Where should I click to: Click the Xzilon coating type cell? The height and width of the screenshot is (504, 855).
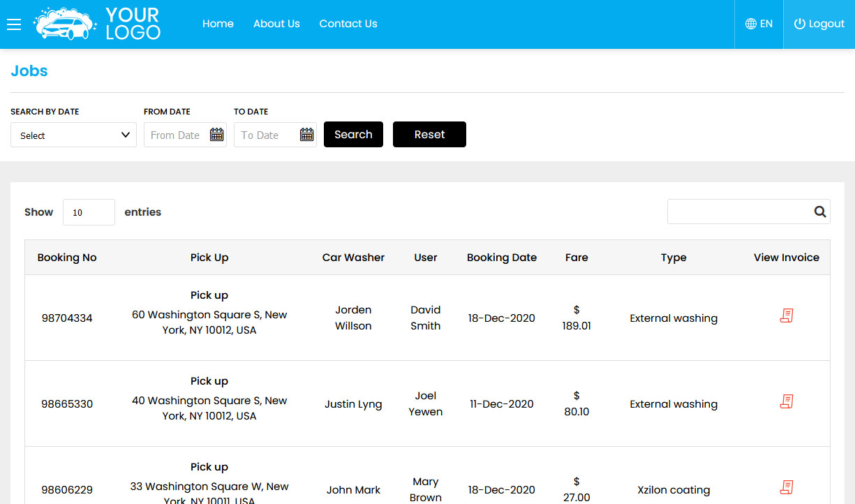(x=674, y=490)
